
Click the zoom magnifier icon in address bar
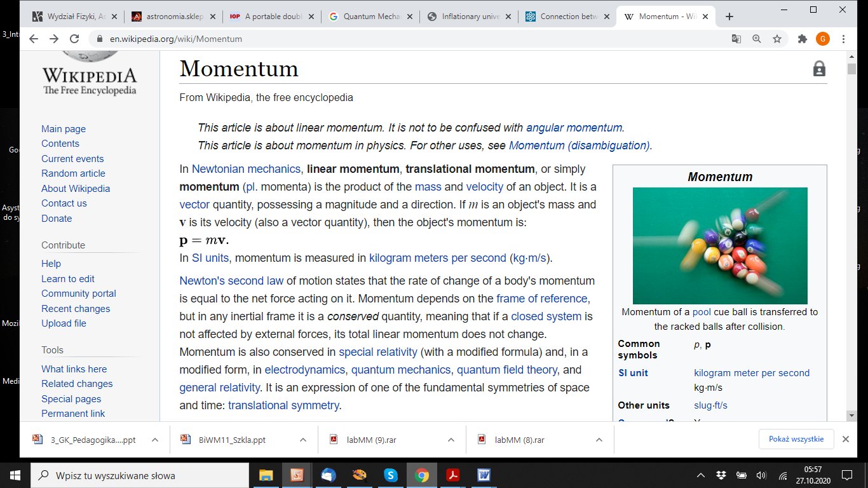[x=756, y=39]
